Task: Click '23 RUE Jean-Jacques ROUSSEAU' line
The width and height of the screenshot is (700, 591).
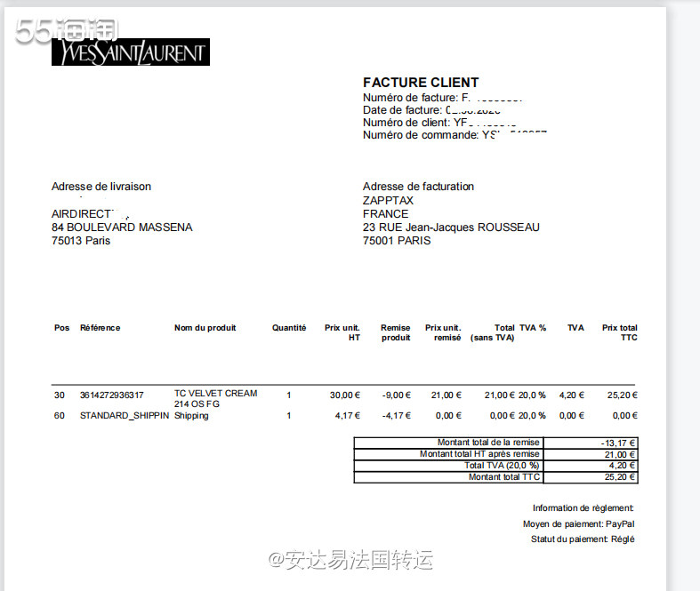Action: tap(451, 228)
